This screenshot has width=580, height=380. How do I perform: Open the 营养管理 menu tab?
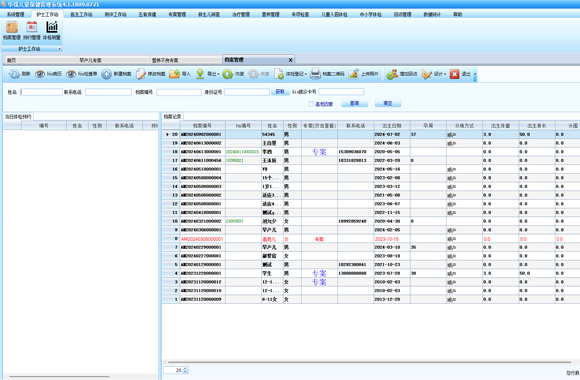tap(270, 14)
